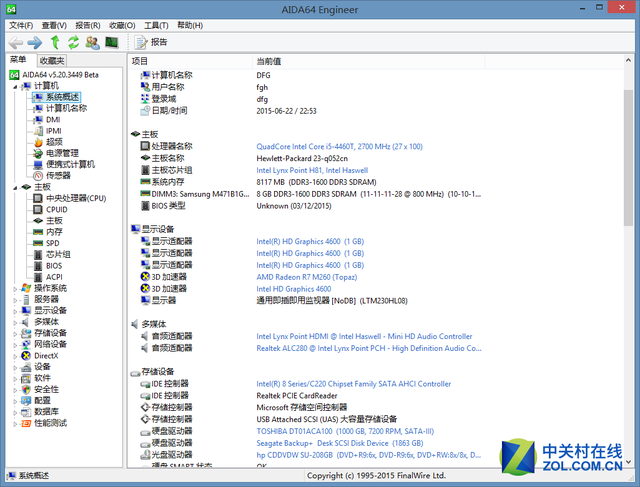Click the vertical scrollbar thumb in the report pane
Image resolution: width=640 pixels, height=487 pixels.
tap(628, 158)
